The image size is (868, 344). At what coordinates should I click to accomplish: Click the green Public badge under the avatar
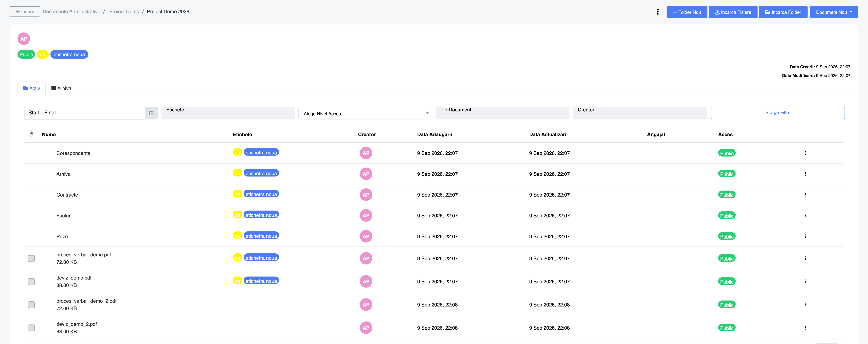tap(26, 54)
